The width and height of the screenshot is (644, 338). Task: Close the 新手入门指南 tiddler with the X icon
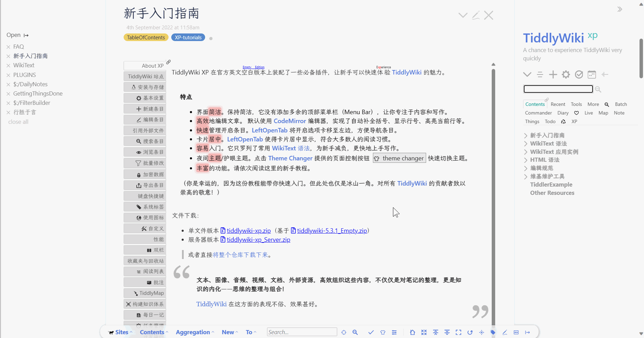[489, 15]
